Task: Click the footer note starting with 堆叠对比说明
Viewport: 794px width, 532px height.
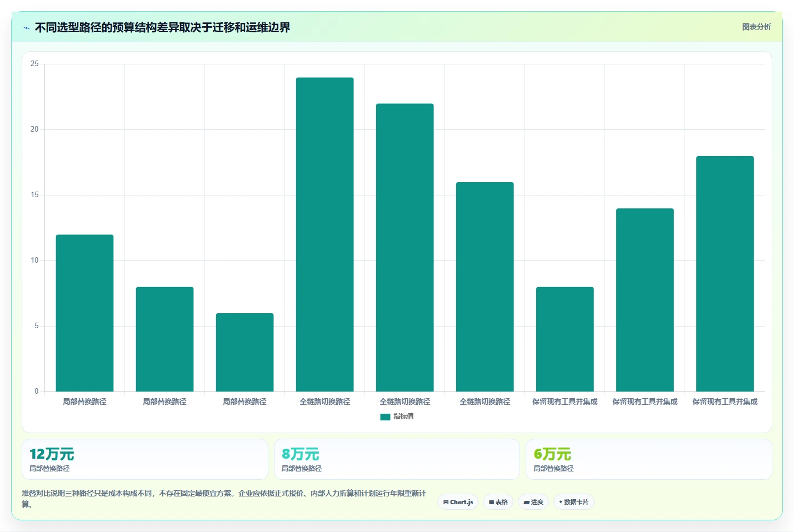Action: pyautogui.click(x=224, y=499)
